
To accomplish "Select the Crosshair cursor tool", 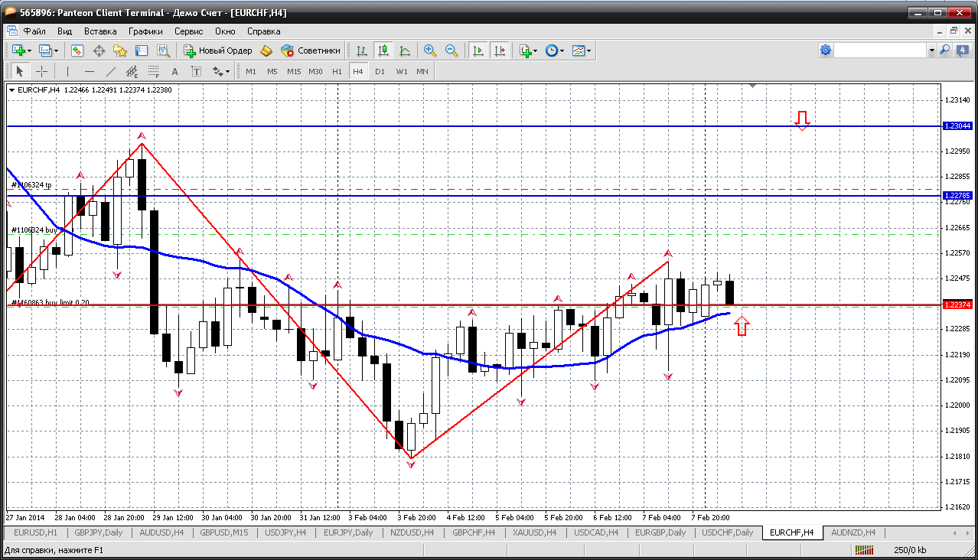I will tap(41, 71).
